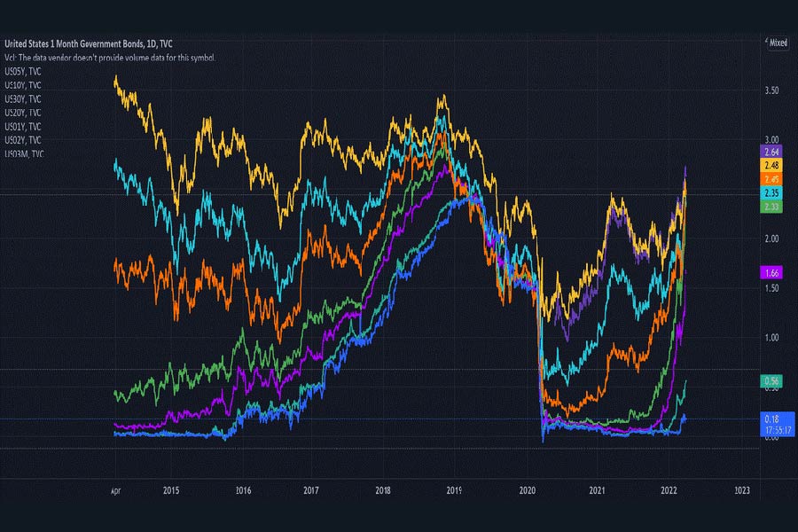Viewport: 798px width, 532px height.
Task: Click the 2020 label on time axis
Action: pyautogui.click(x=528, y=490)
